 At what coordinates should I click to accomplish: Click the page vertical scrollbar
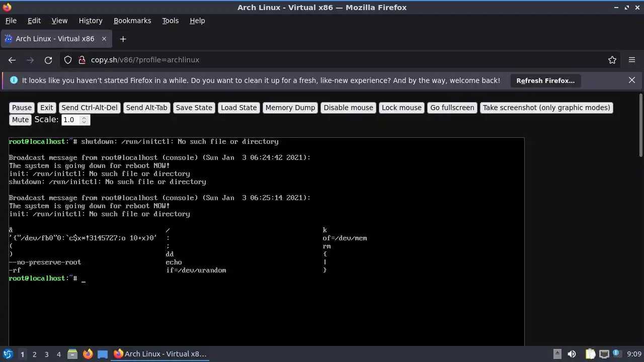[640, 126]
